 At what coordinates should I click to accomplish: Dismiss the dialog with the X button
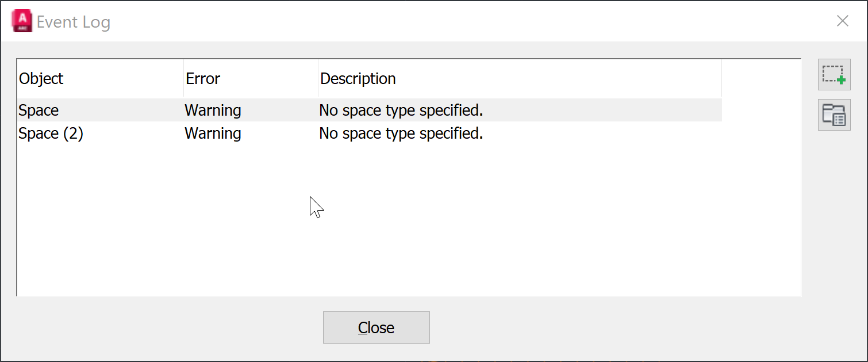843,21
